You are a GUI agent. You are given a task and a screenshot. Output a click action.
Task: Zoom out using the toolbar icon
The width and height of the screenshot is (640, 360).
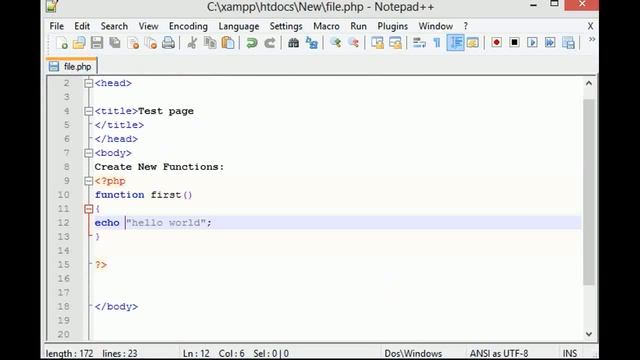click(353, 43)
